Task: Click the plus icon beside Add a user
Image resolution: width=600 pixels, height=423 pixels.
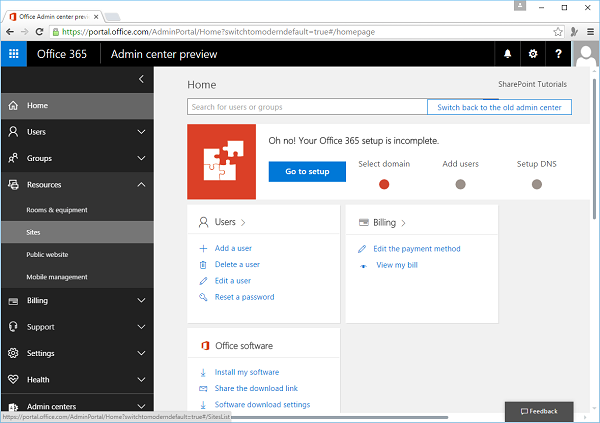Action: 203,248
